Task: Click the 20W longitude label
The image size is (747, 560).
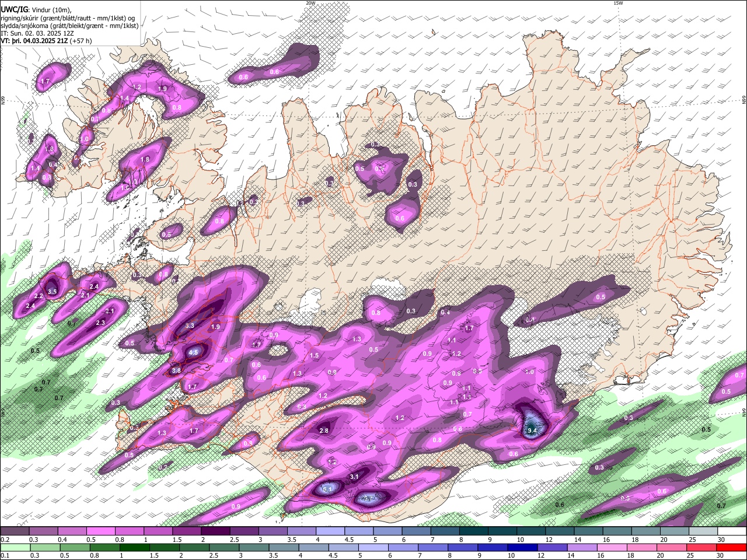Action: 310,3
